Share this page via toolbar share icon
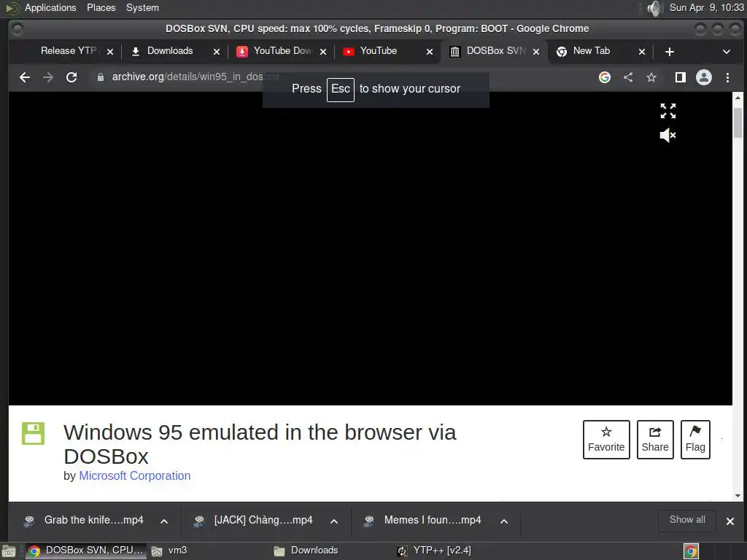Viewport: 747px width, 560px height. click(x=628, y=77)
